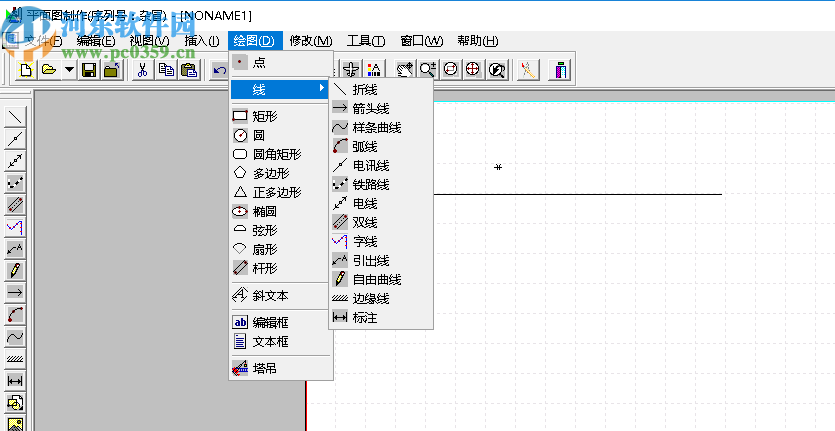Choose 正多边形 from the draw menu

pos(281,192)
